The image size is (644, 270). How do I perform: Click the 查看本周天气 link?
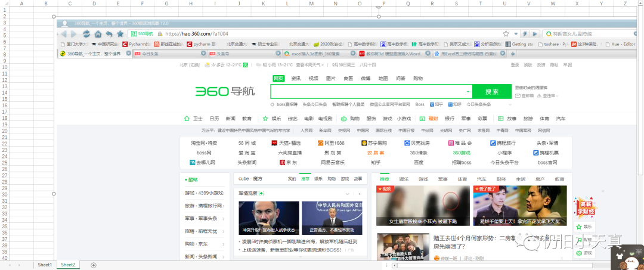[x=309, y=65]
